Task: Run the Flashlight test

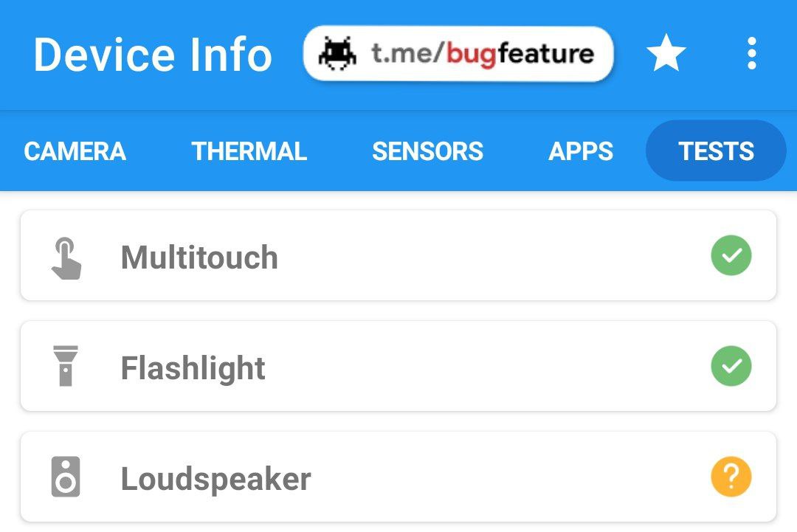Action: point(193,368)
